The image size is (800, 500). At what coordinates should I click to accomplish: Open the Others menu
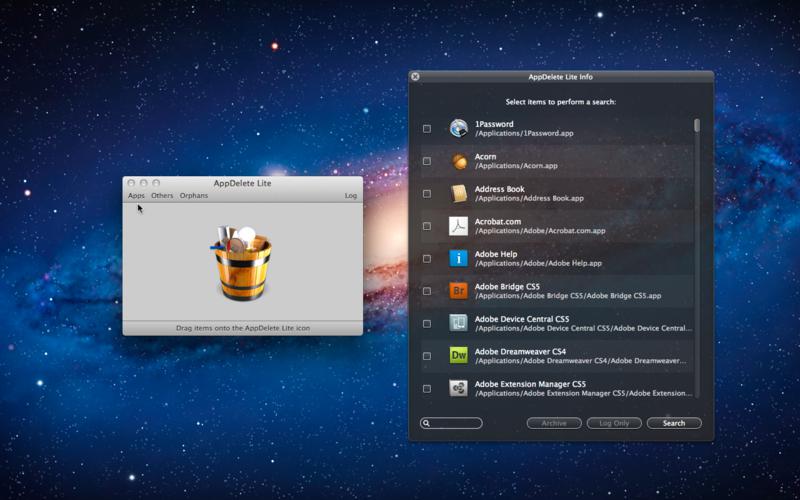[x=162, y=196]
